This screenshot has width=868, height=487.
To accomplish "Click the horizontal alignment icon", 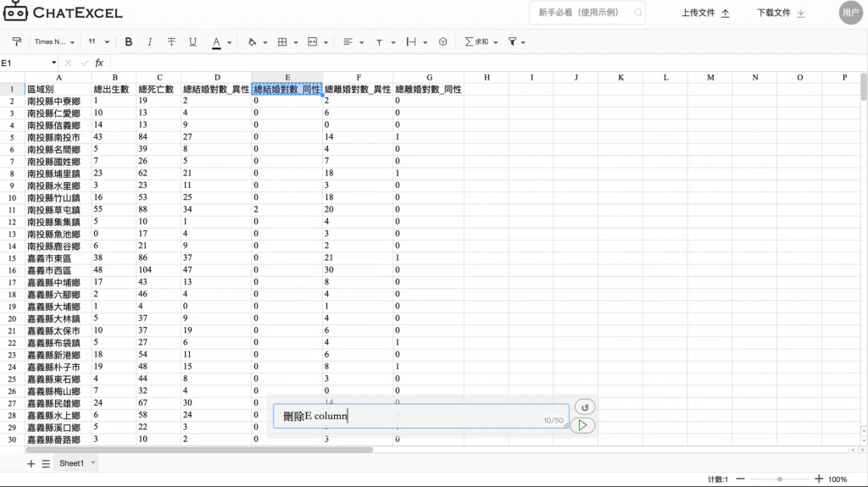I will coord(348,42).
